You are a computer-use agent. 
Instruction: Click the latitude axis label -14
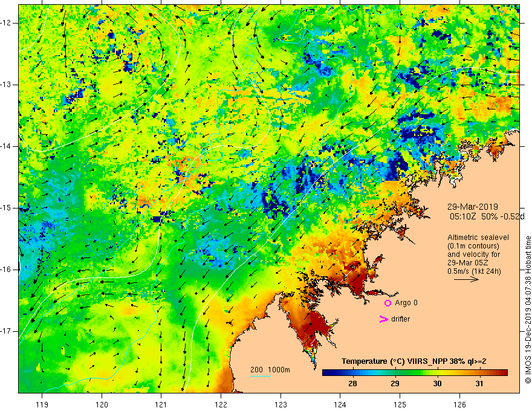click(x=6, y=146)
